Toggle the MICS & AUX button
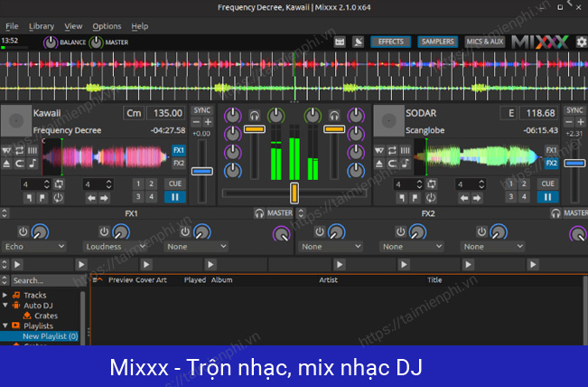The image size is (588, 387). (x=485, y=42)
